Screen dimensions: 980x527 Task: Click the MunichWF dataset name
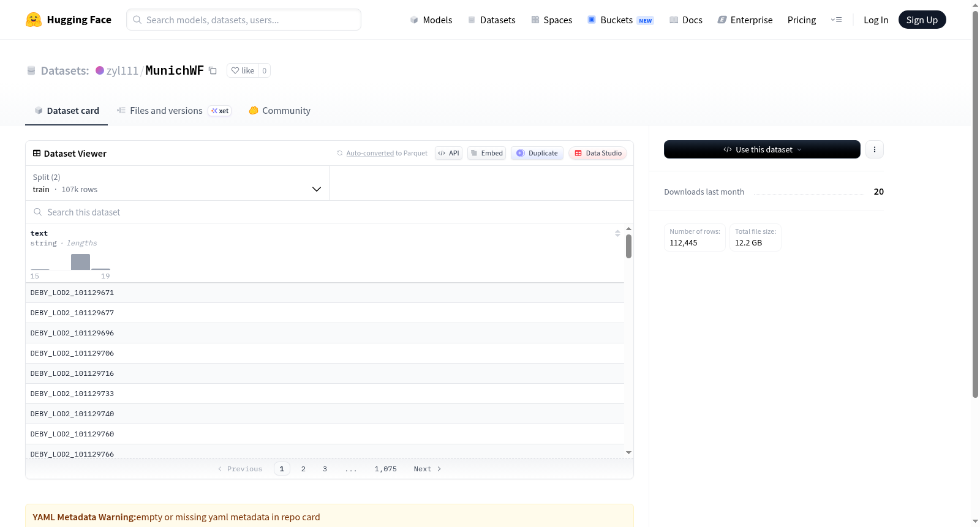[x=175, y=70]
